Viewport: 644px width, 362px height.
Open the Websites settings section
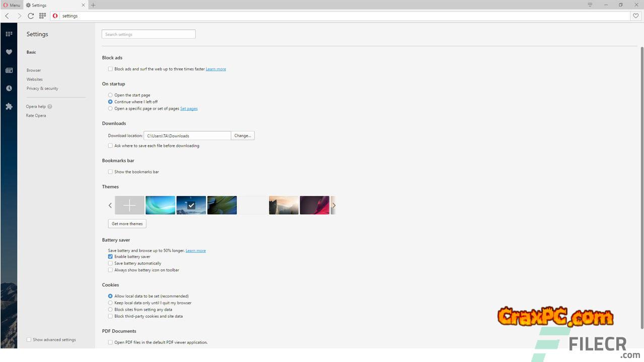[x=35, y=79]
